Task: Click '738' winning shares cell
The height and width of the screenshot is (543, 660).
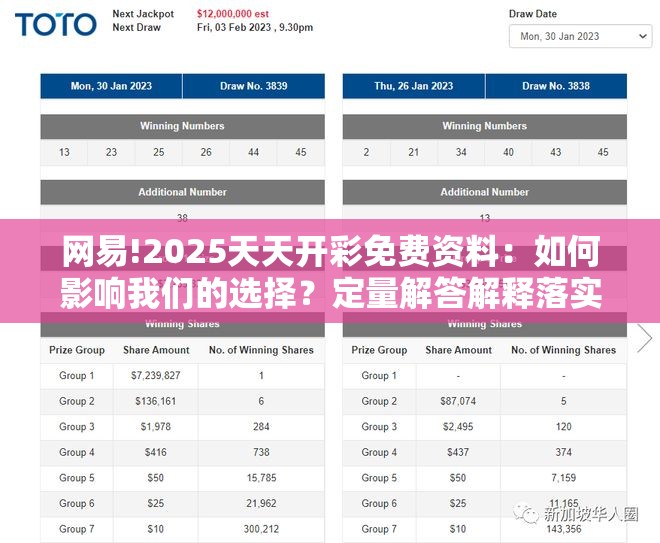Action: (261, 452)
